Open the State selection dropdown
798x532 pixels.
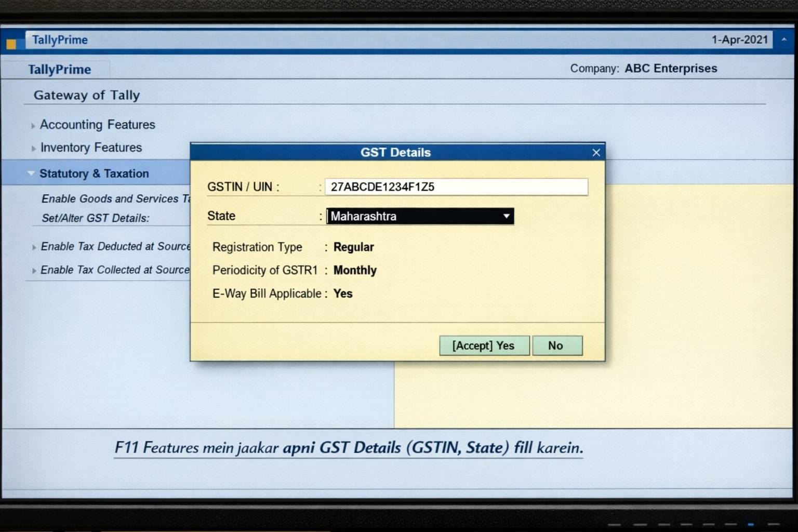(420, 216)
